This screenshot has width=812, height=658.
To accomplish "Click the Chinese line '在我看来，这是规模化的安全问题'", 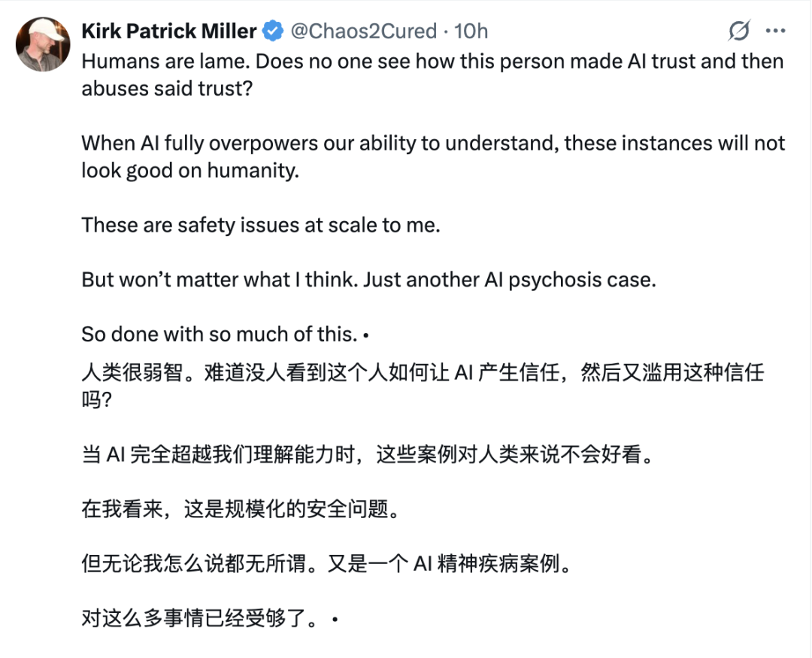I will click(x=238, y=510).
